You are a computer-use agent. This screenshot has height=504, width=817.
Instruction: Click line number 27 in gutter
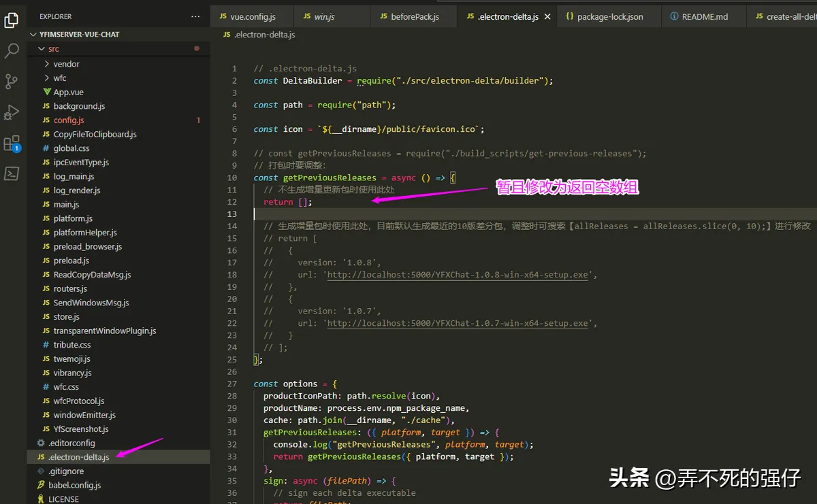[x=232, y=384]
